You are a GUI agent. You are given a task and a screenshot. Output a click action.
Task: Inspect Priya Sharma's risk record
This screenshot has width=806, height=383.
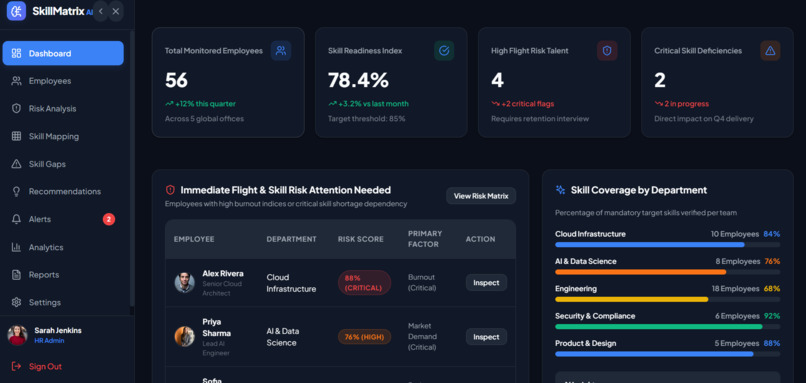[x=486, y=337]
